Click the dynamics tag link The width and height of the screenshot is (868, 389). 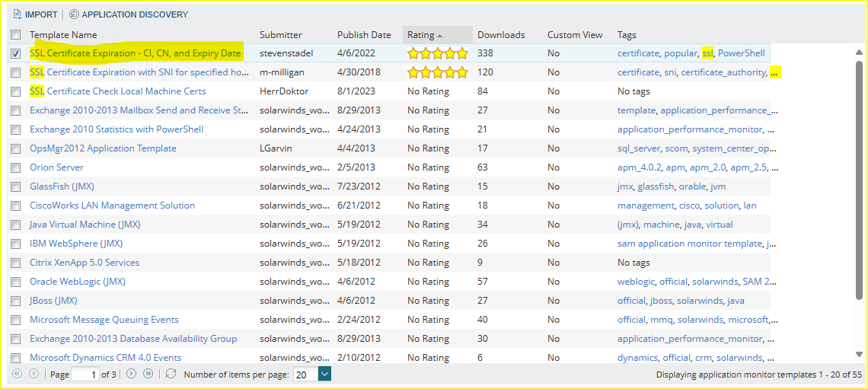click(x=638, y=358)
